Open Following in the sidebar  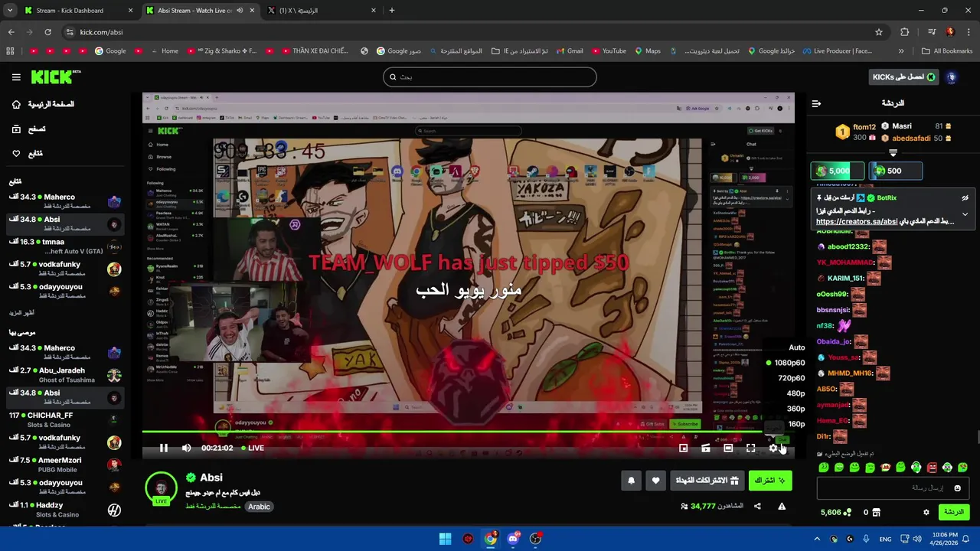tap(28, 154)
